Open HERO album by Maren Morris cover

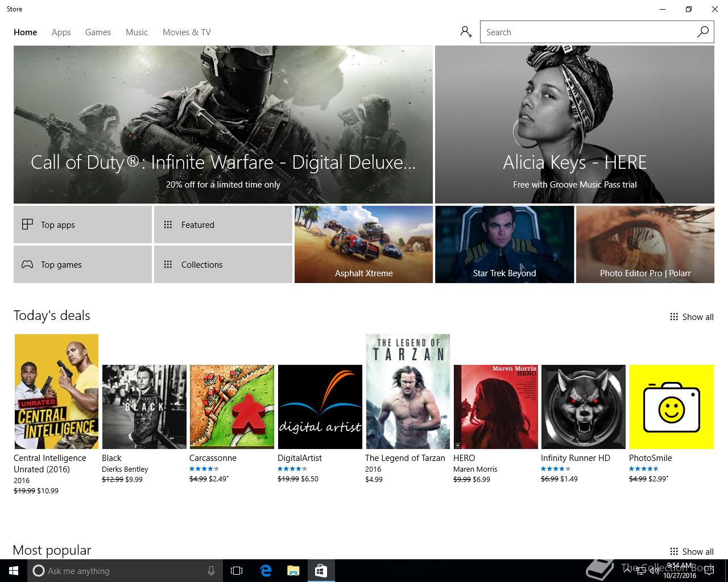pyautogui.click(x=495, y=407)
